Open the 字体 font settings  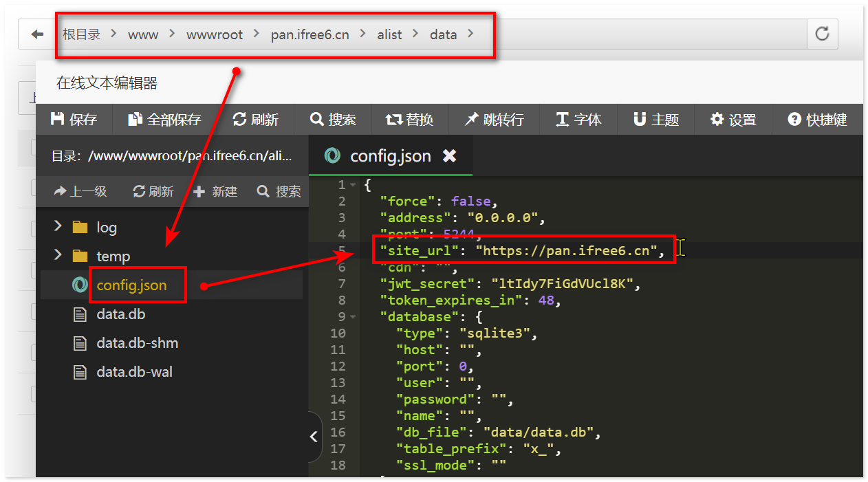pyautogui.click(x=578, y=120)
